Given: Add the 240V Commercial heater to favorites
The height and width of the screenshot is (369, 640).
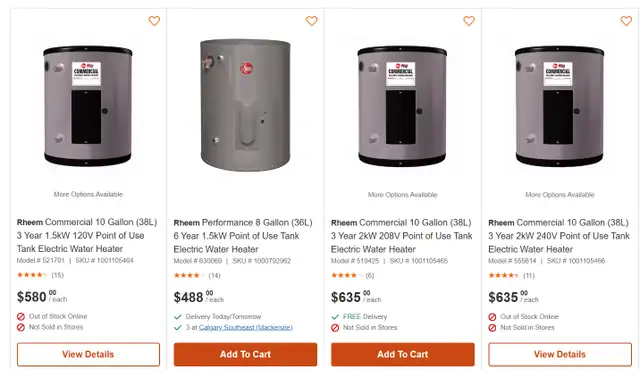Looking at the screenshot, I should coord(626,21).
